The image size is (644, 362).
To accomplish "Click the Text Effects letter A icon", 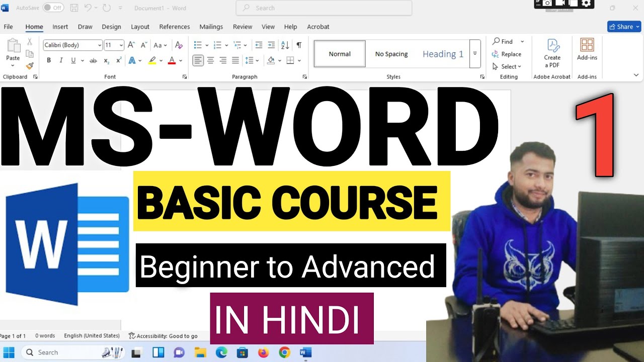I will (x=132, y=60).
